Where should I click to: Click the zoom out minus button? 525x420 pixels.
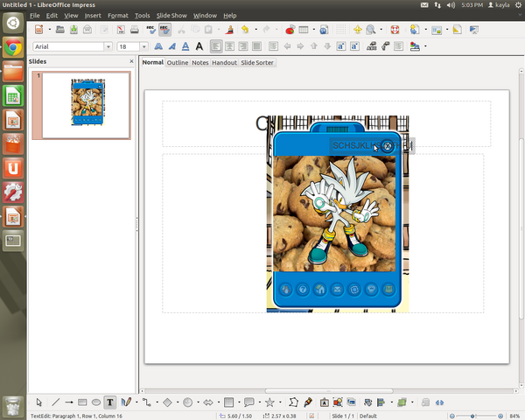tap(452, 416)
